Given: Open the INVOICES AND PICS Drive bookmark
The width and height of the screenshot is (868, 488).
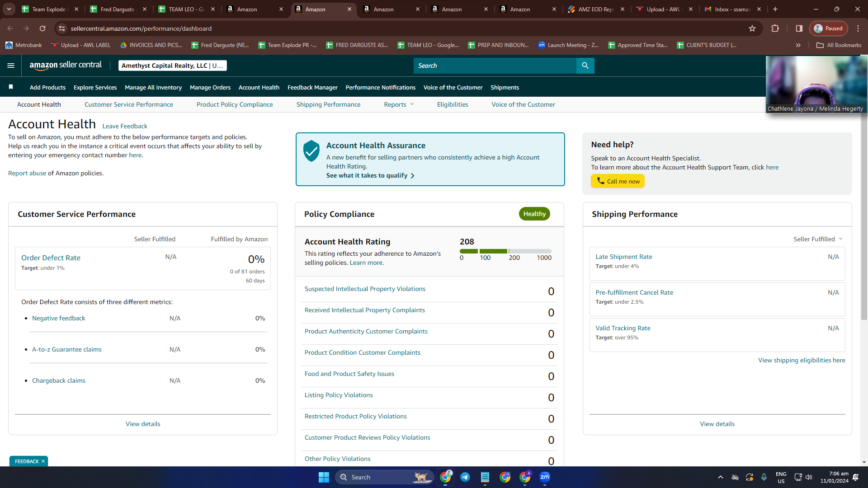Looking at the screenshot, I should [x=151, y=45].
